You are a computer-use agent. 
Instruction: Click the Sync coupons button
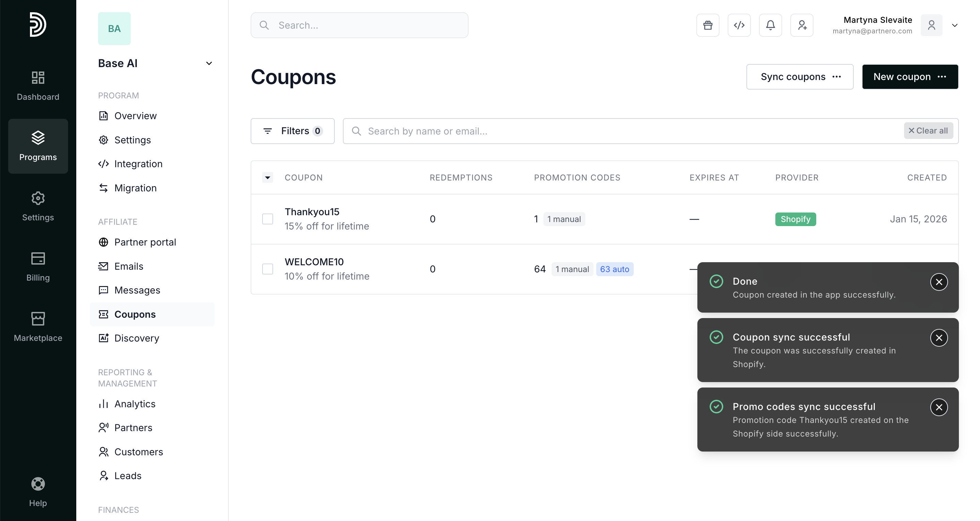pos(793,77)
